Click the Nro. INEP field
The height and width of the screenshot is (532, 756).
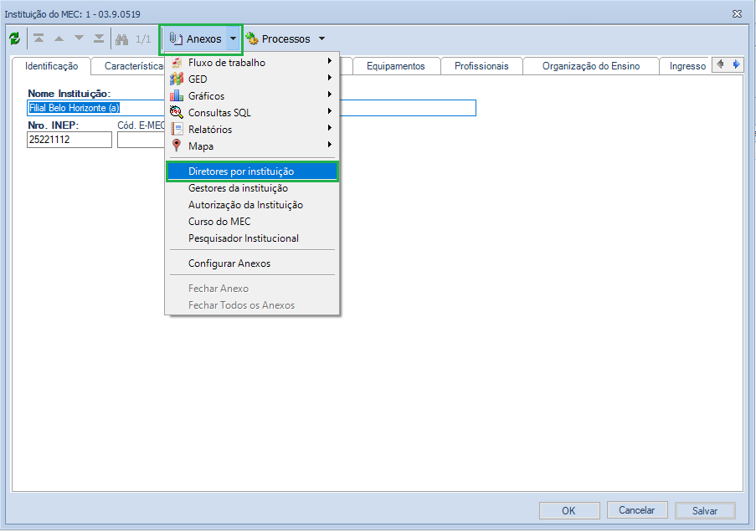(x=69, y=140)
